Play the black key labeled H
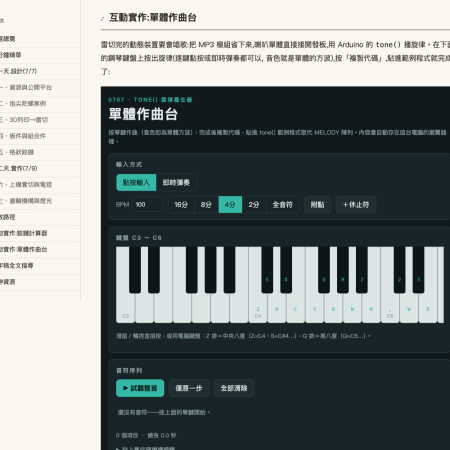 343,270
